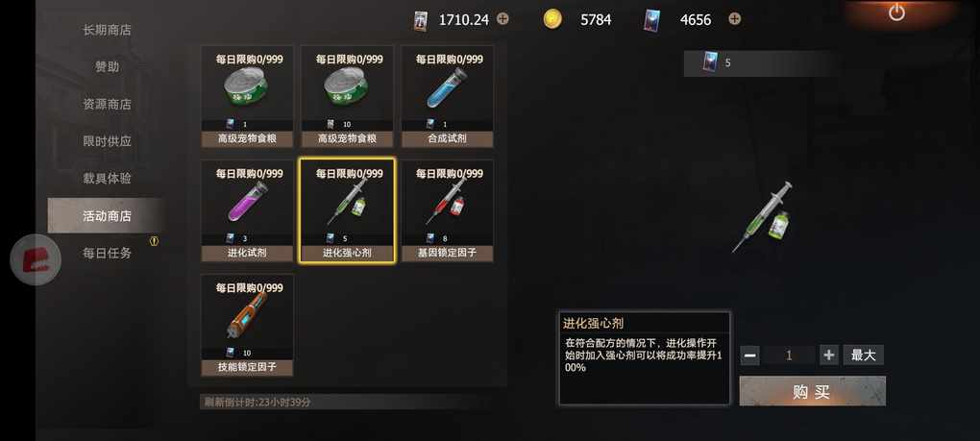Select the 技能锁定因子 orange canister item
980x441 pixels.
click(x=247, y=325)
